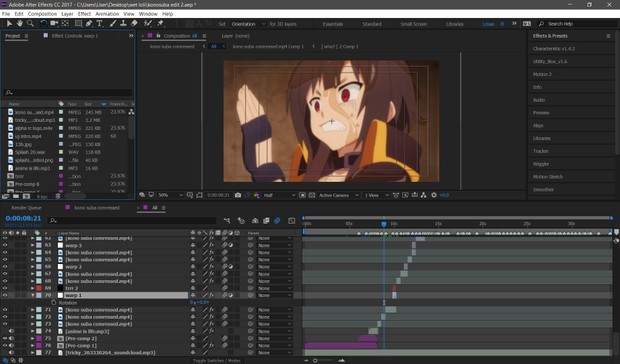Expand layer 75 Pre-comp 2
Viewport: 620px width, 364px height.
click(x=33, y=338)
